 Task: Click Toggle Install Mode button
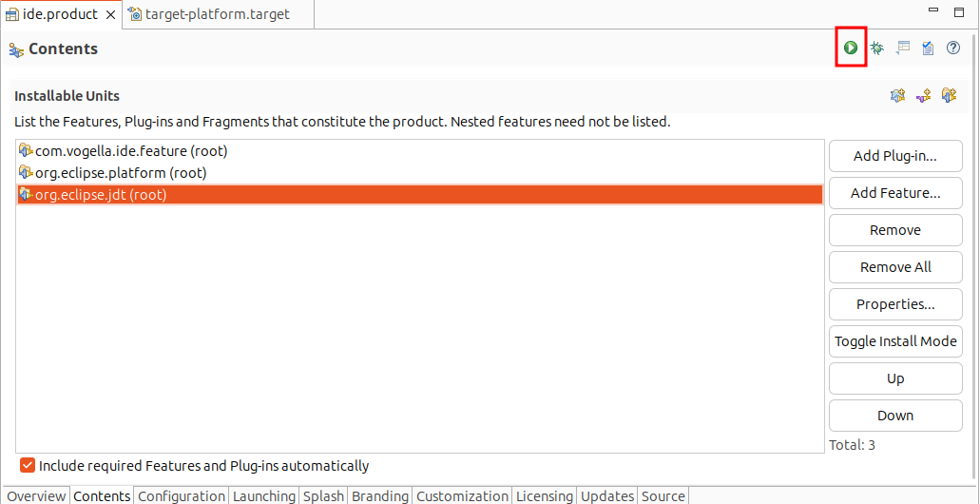click(895, 341)
